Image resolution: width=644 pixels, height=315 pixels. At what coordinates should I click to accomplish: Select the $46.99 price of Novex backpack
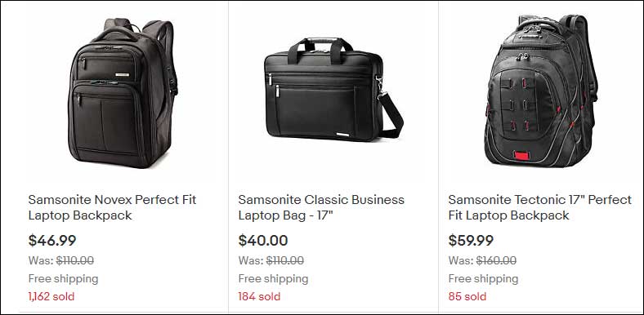(x=52, y=241)
